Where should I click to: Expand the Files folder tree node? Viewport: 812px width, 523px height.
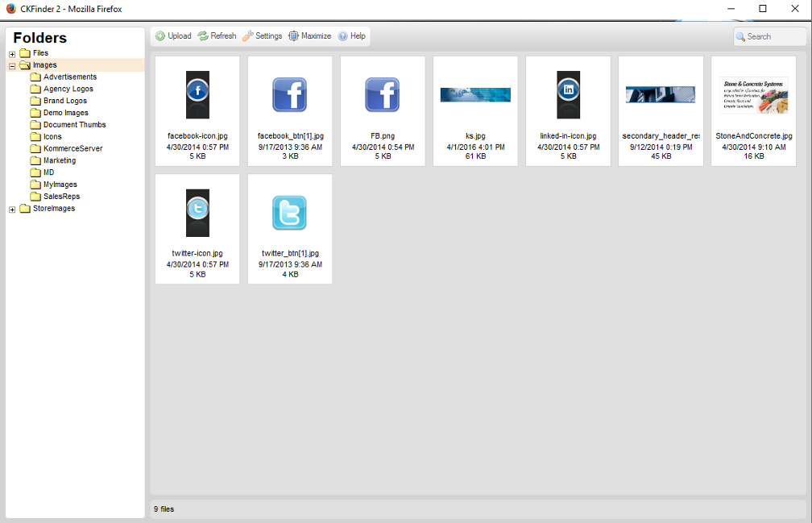click(x=12, y=54)
